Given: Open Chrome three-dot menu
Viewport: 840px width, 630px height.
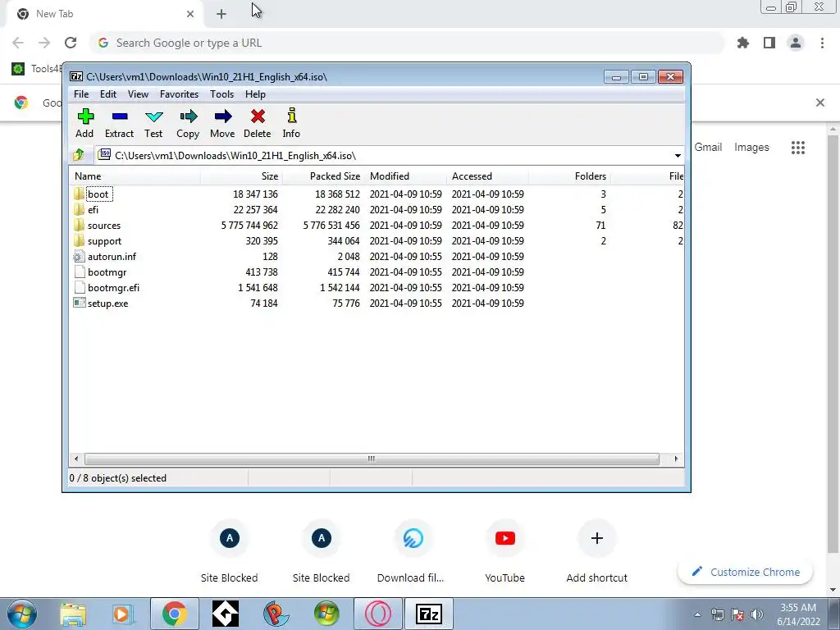Looking at the screenshot, I should click(x=822, y=43).
